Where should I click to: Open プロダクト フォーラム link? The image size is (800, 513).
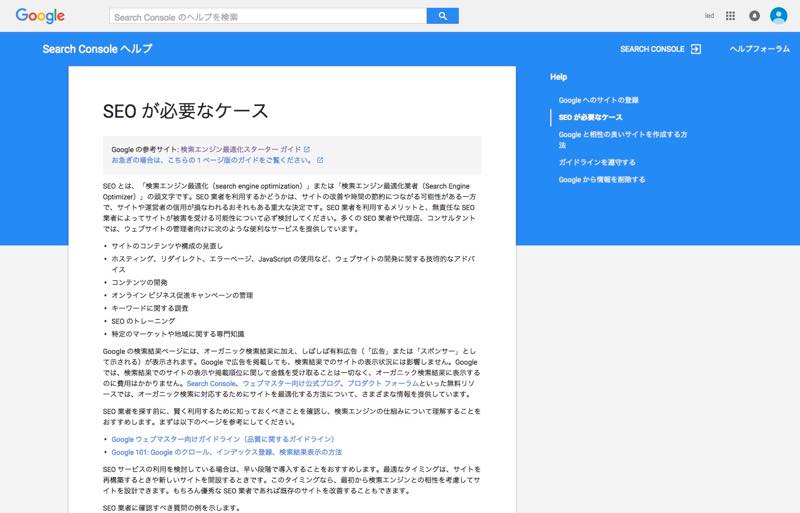(383, 383)
